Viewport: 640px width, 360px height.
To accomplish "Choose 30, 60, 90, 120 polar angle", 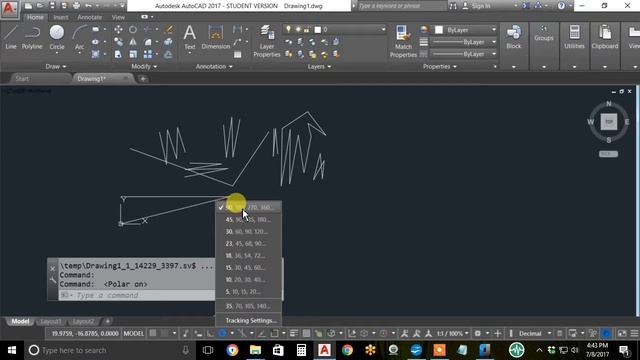I will pyautogui.click(x=249, y=231).
